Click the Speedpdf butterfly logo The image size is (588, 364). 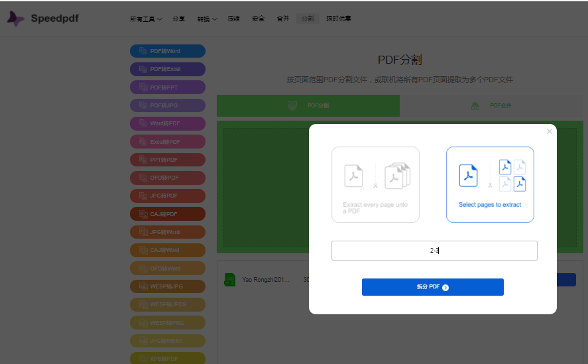pos(15,19)
